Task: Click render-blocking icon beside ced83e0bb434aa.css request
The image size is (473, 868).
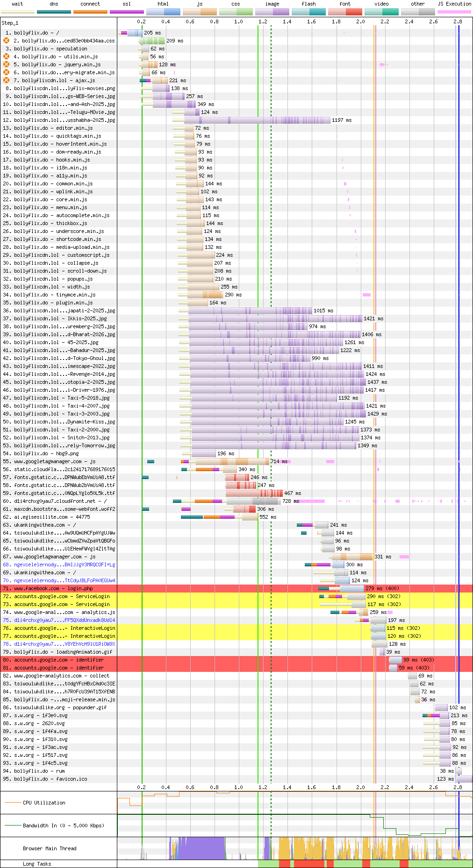Action: click(7, 41)
